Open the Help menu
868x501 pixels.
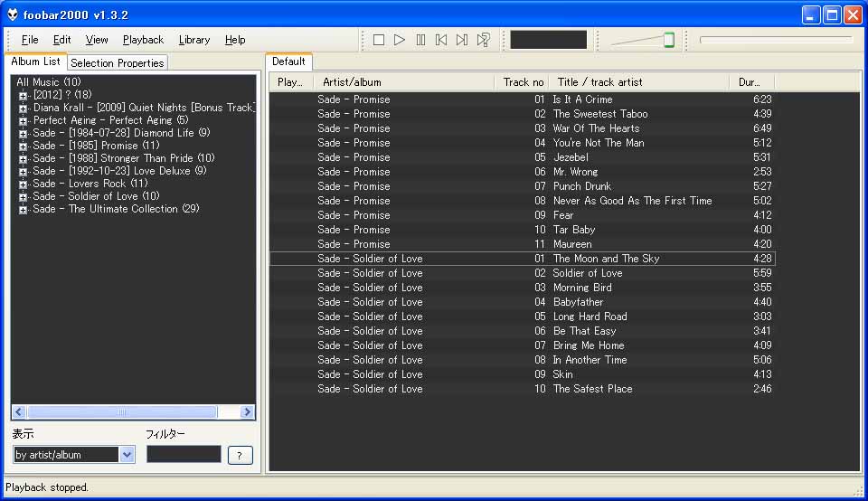tap(235, 40)
